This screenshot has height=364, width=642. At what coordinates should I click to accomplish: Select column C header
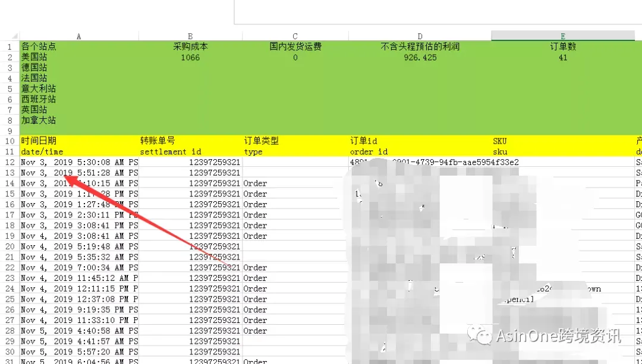(x=295, y=36)
